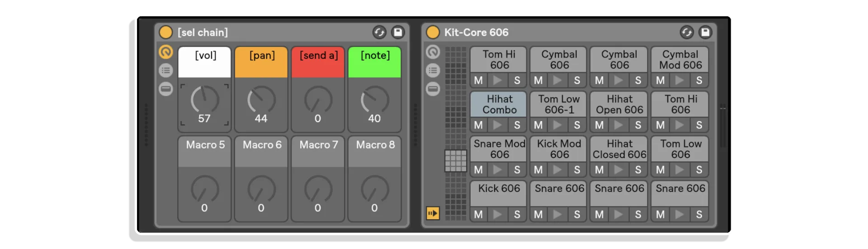868x249 pixels.
Task: Mute the Hihat Combo pad
Action: 478,125
